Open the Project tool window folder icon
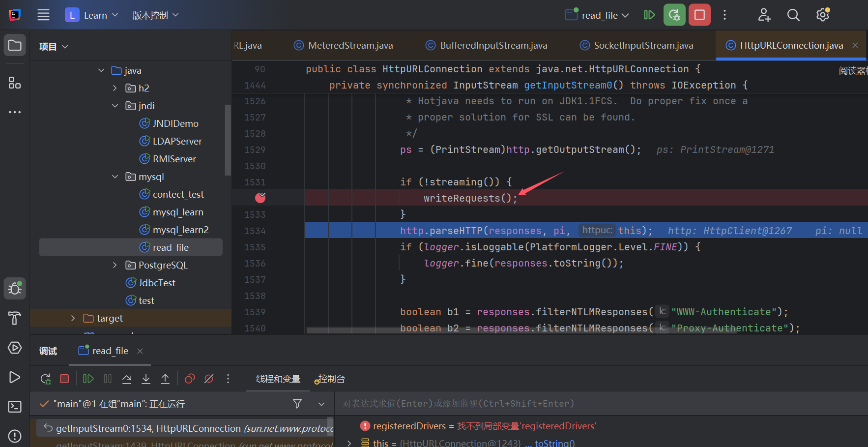 (x=15, y=45)
